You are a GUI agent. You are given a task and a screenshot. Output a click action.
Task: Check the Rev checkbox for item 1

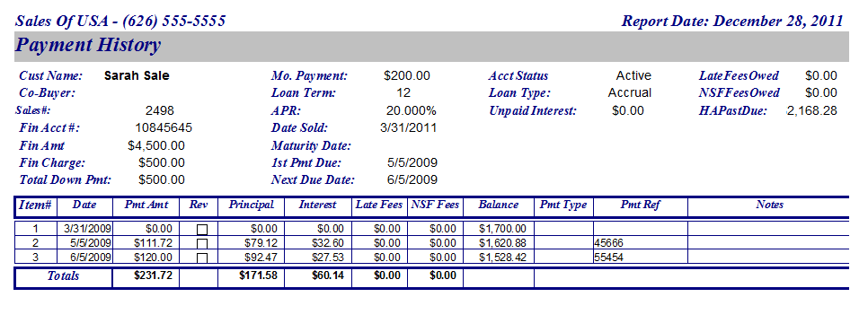[202, 230]
